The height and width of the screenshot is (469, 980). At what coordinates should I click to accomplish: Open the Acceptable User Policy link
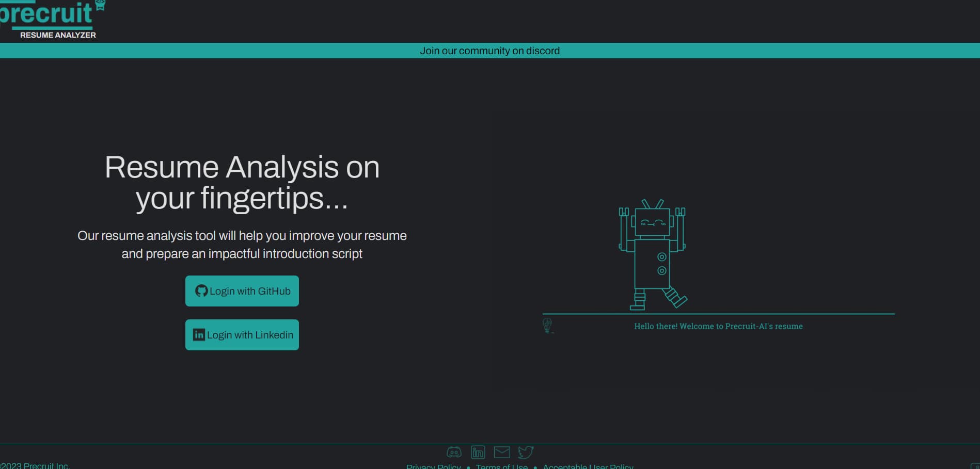pos(588,466)
